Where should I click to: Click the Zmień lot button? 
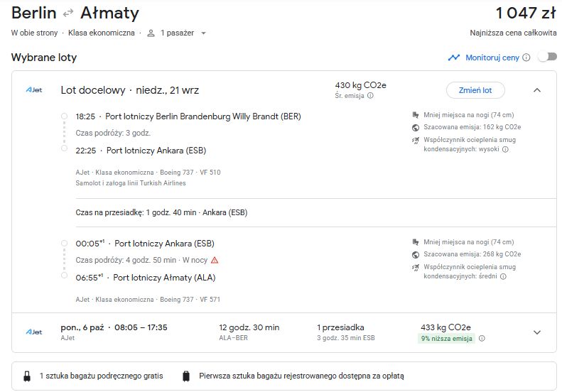pos(475,90)
